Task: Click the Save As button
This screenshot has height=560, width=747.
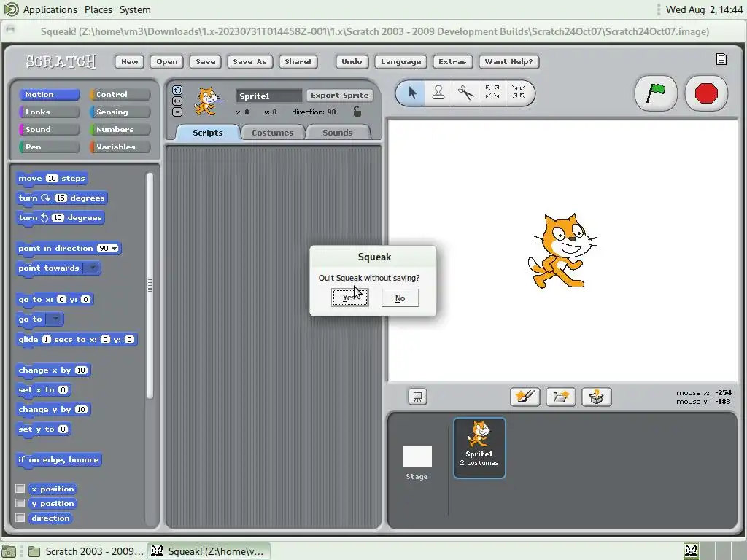Action: (x=249, y=61)
